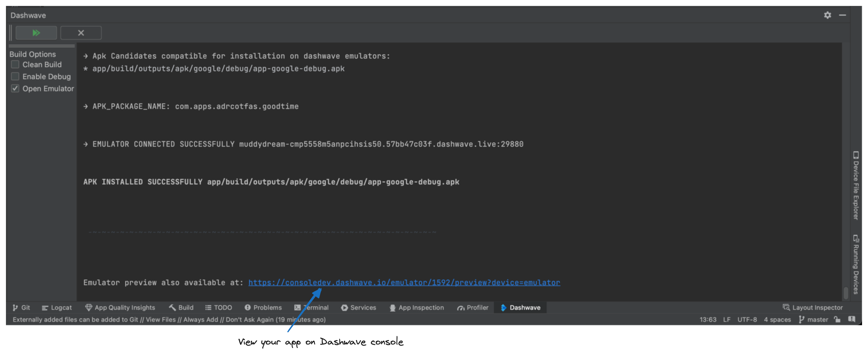Click the 4 spaces indent setting

click(777, 319)
